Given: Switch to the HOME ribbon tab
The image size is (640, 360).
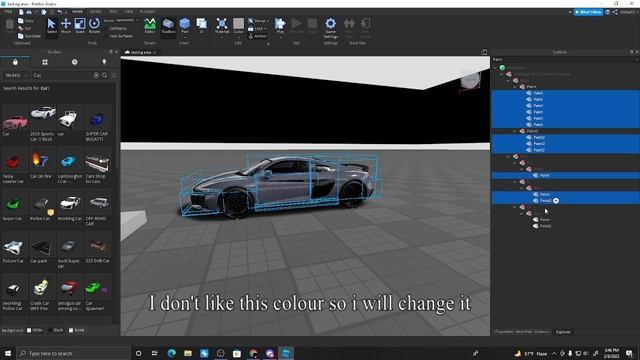Looking at the screenshot, I should click(77, 12).
